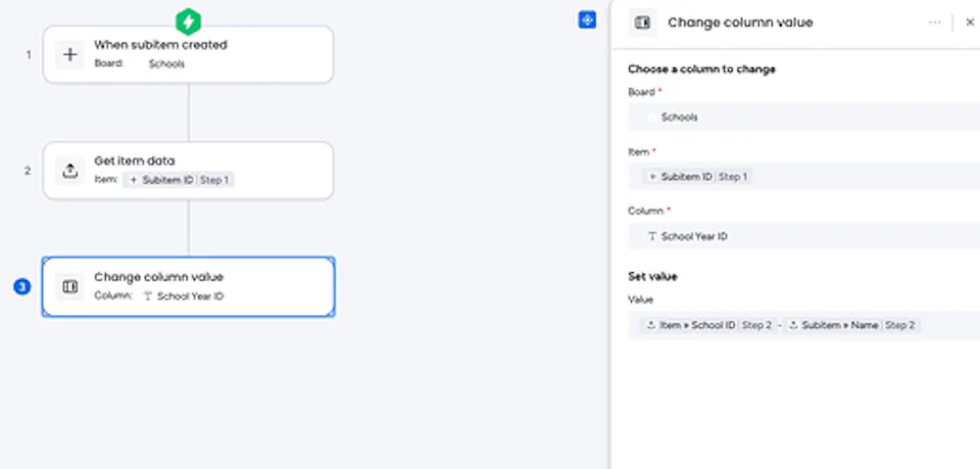Open the Board dropdown showing Schools
Image resolution: width=980 pixels, height=469 pixels.
[x=804, y=117]
